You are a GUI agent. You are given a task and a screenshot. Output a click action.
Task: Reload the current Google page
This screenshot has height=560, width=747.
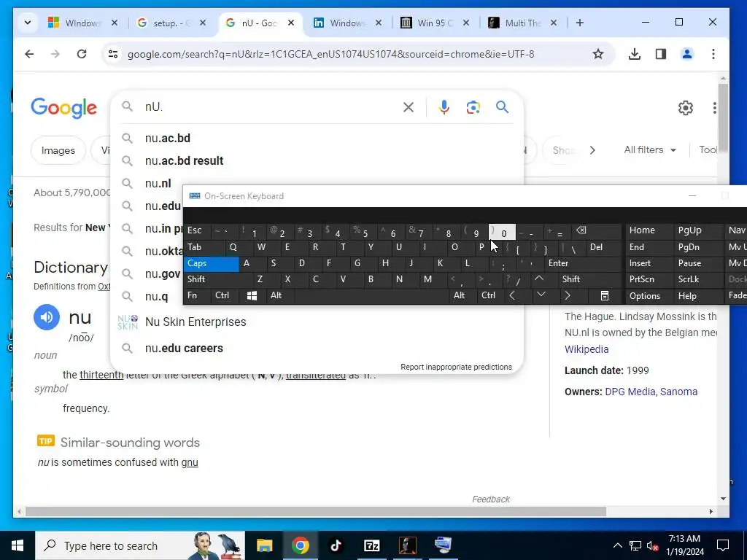[82, 54]
